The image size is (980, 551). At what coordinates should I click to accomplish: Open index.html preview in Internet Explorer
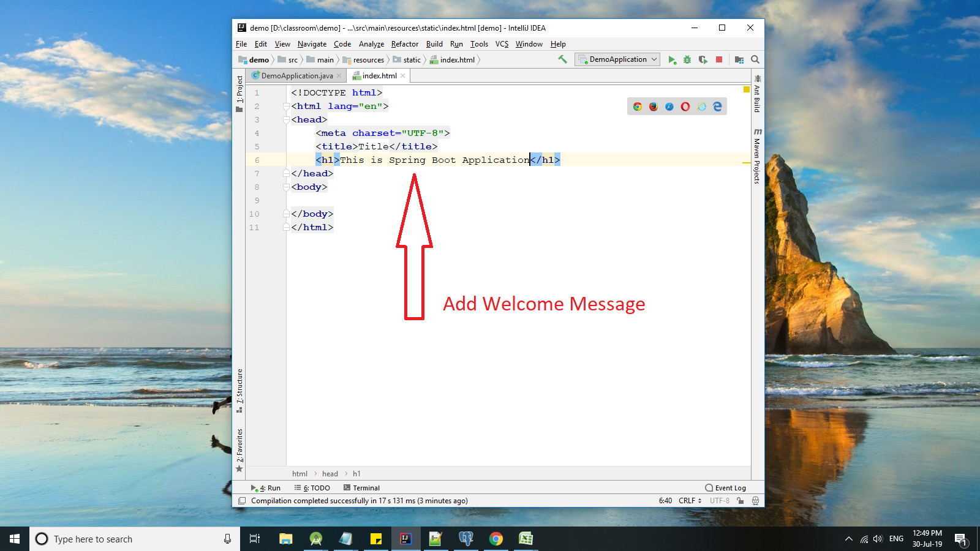(x=701, y=107)
